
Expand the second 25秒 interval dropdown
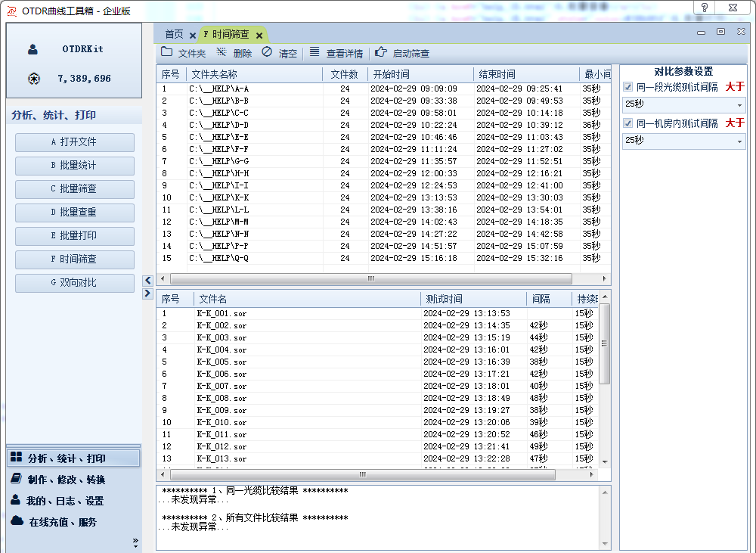pyautogui.click(x=739, y=141)
